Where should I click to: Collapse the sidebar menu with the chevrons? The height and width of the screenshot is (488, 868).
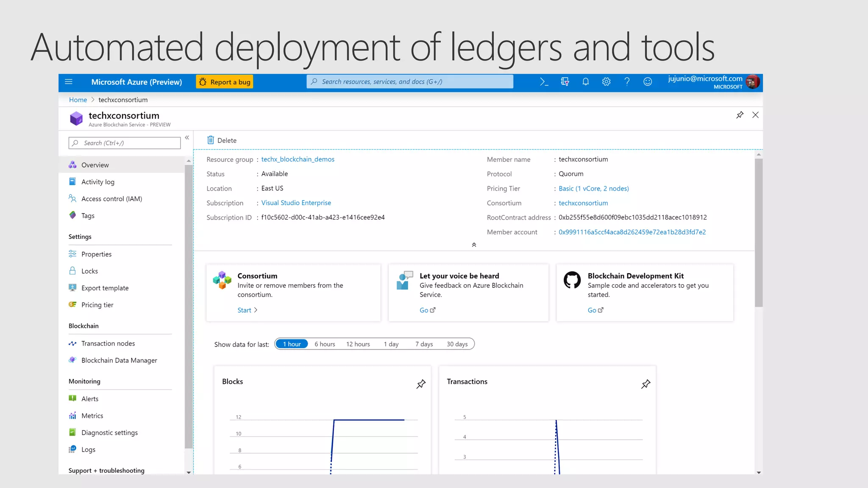[187, 138]
